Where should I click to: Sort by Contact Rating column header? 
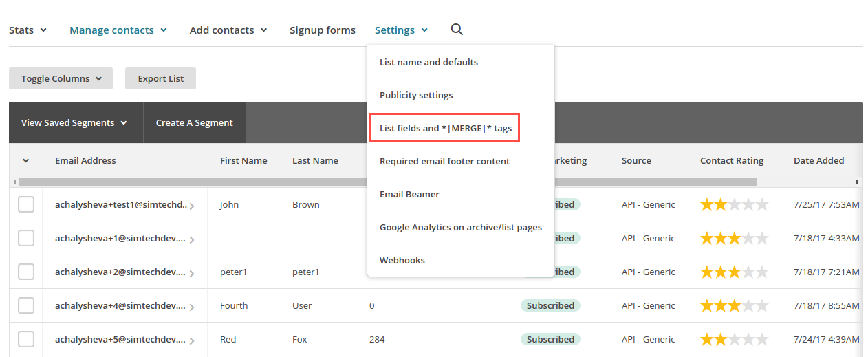click(x=732, y=160)
